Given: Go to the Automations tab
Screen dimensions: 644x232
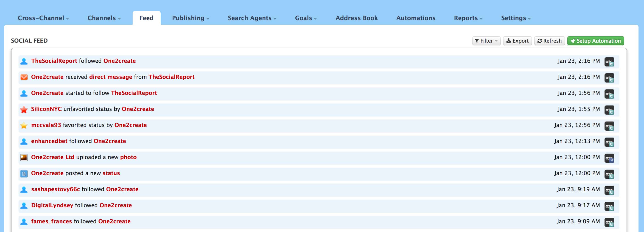Looking at the screenshot, I should click(x=415, y=18).
